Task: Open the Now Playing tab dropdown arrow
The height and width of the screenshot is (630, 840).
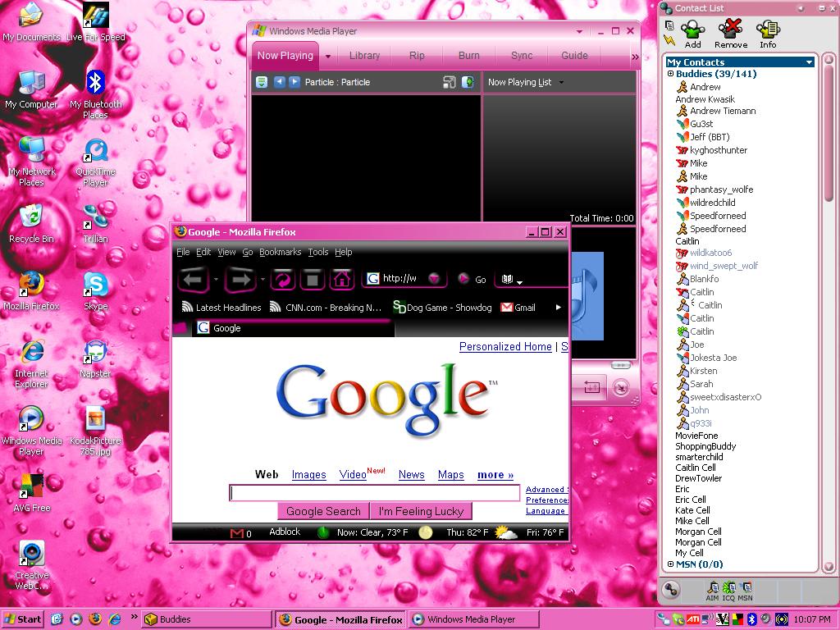Action: tap(328, 57)
